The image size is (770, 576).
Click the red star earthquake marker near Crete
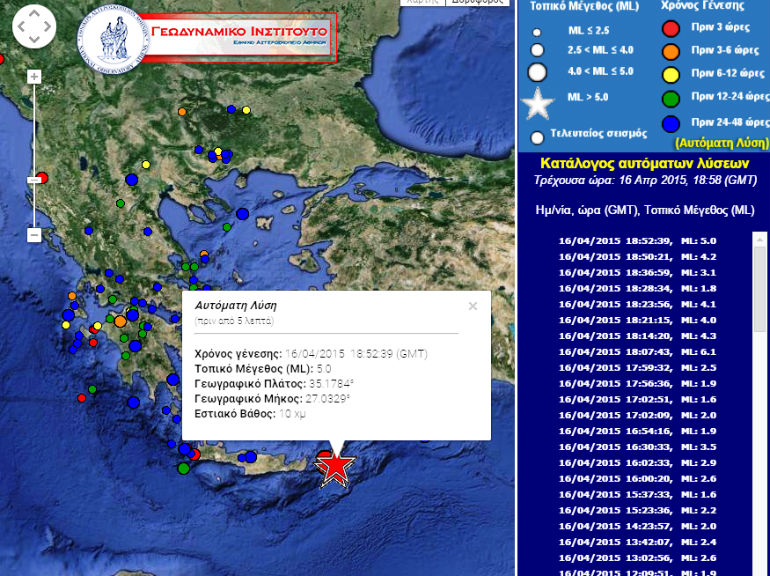click(x=336, y=465)
